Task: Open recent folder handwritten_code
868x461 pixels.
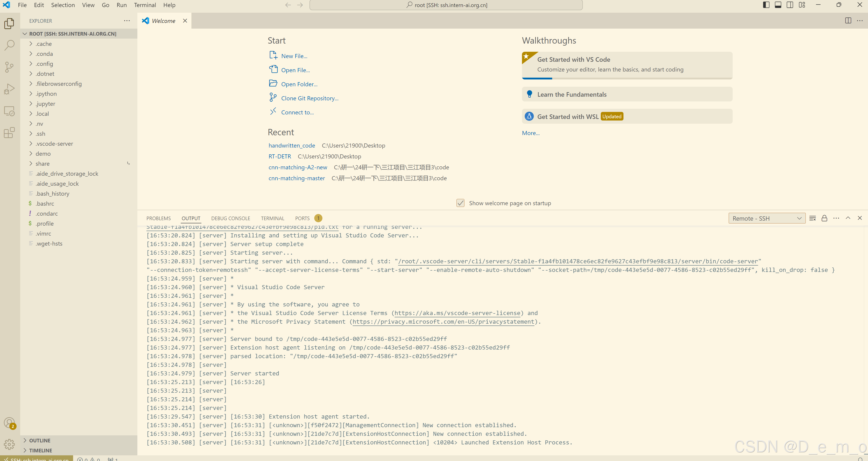Action: click(x=292, y=145)
